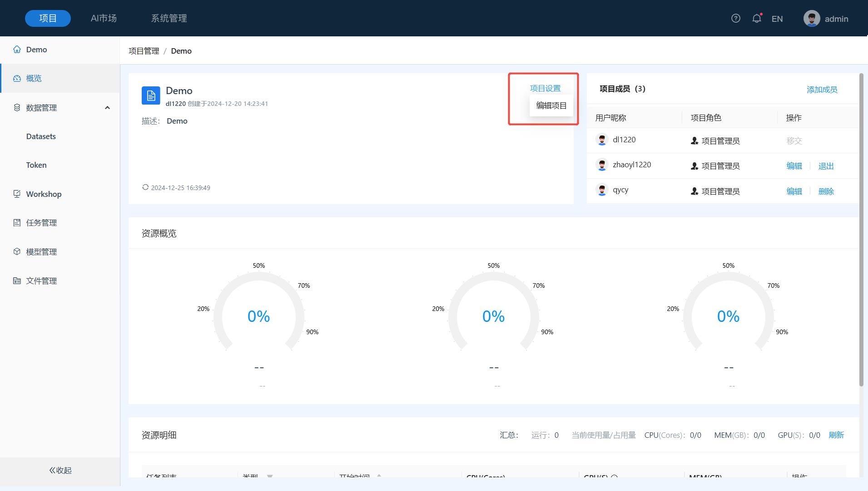The width and height of the screenshot is (868, 491).
Task: Collapse the sidebar with 收起
Action: point(60,470)
